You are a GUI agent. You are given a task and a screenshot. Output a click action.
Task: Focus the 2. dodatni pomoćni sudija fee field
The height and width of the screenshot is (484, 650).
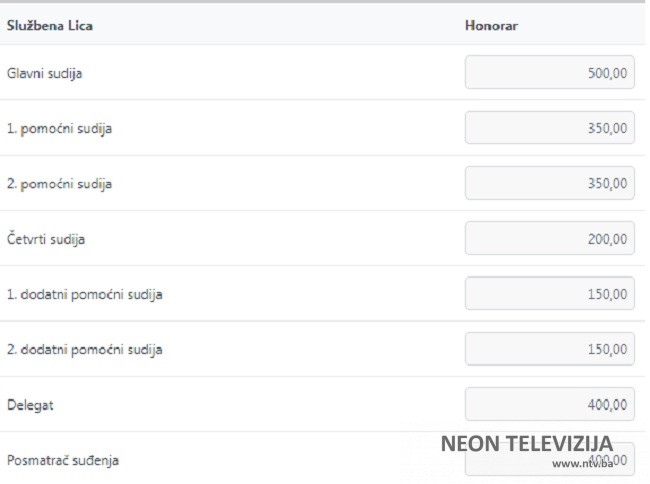click(549, 349)
